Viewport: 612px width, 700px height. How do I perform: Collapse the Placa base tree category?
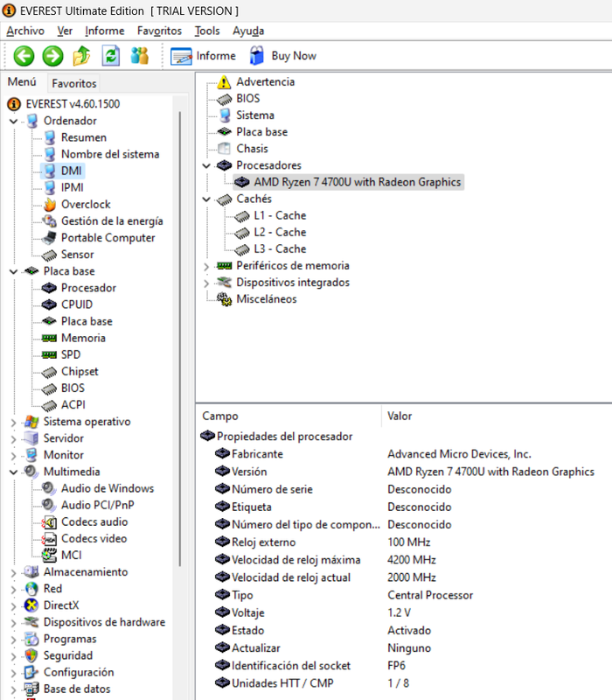(x=13, y=271)
